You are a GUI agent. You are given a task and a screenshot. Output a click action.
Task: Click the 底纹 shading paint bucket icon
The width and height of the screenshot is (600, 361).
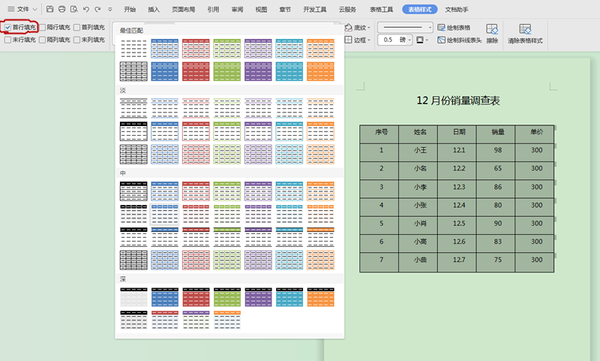coord(348,28)
